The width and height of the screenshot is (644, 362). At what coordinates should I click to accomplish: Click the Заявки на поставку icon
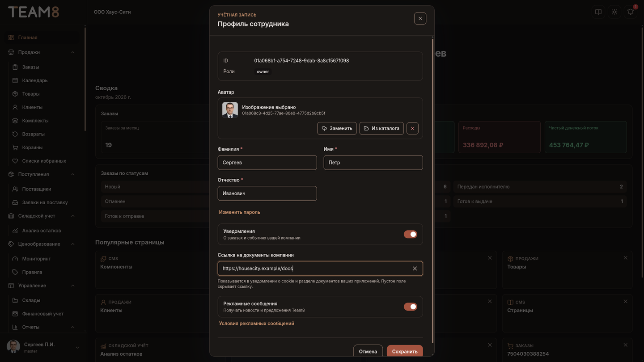point(15,202)
